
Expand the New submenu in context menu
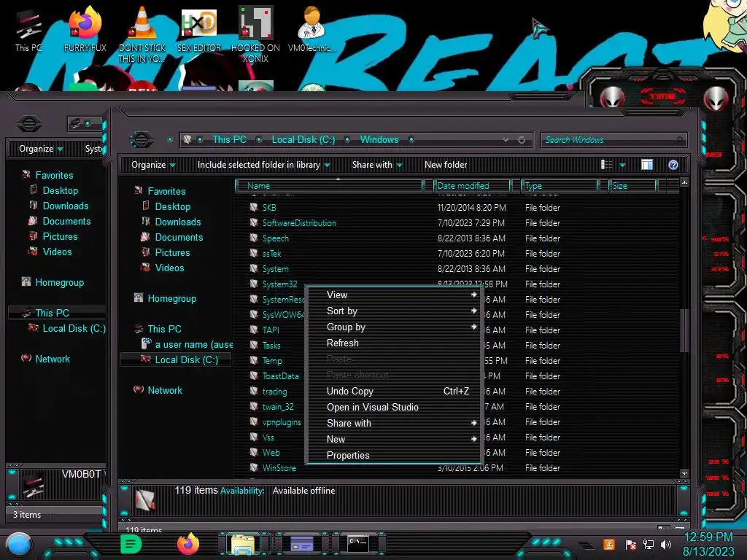pyautogui.click(x=395, y=439)
